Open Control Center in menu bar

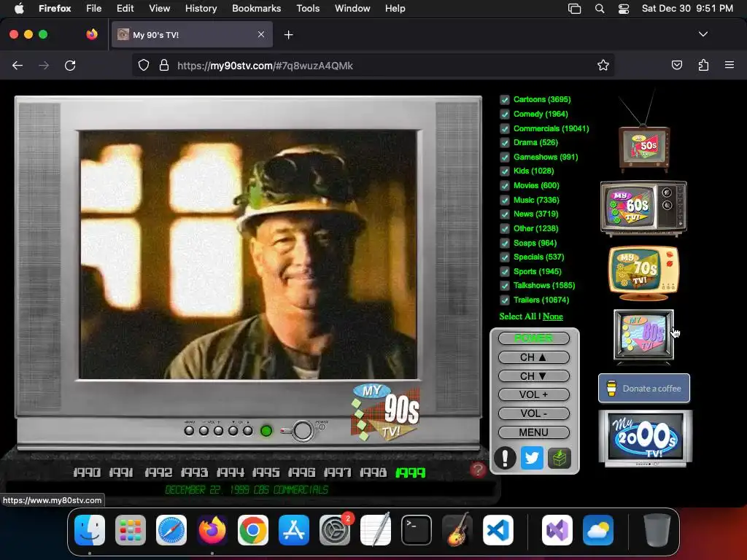coord(624,9)
